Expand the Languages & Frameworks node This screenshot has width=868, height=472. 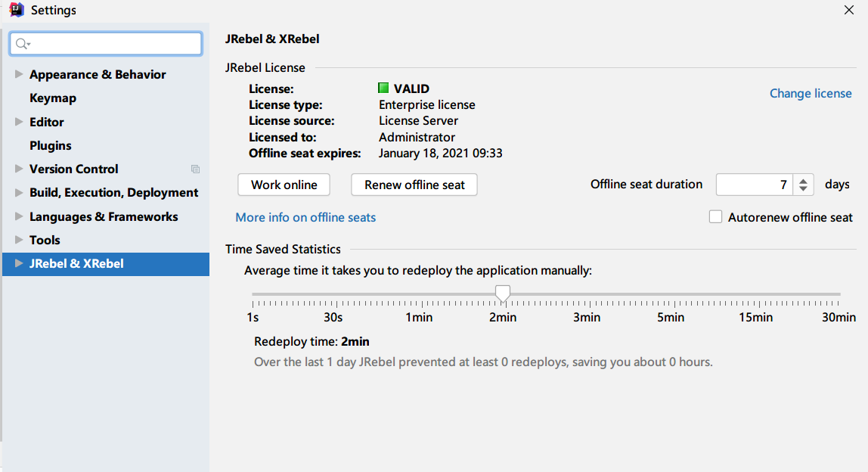click(19, 216)
